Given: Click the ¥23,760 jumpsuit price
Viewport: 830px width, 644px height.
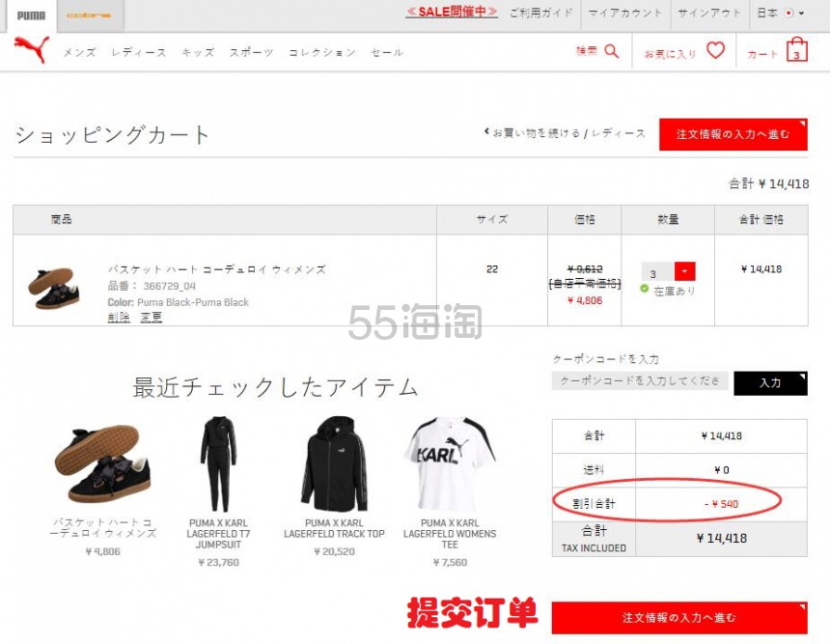Looking at the screenshot, I should point(218,563).
